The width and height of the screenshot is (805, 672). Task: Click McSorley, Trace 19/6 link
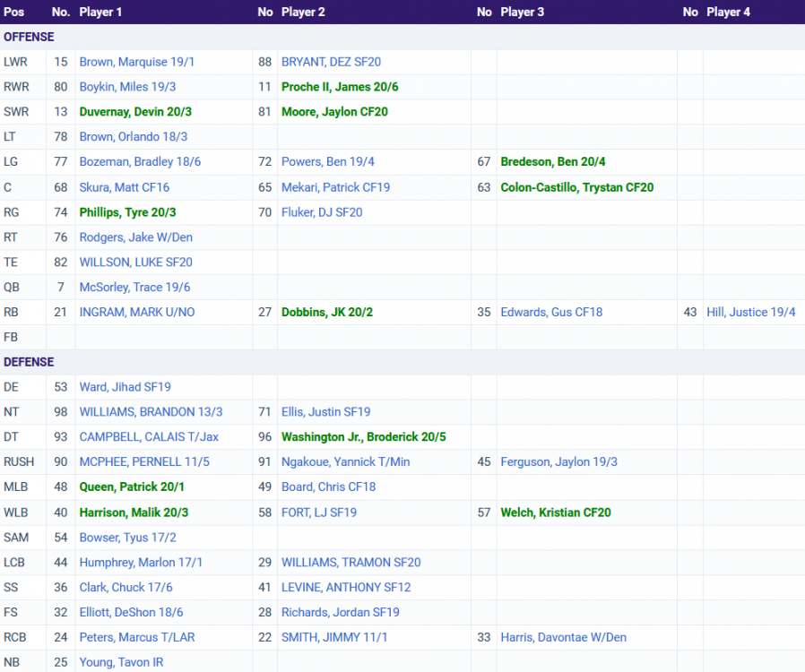[135, 288]
